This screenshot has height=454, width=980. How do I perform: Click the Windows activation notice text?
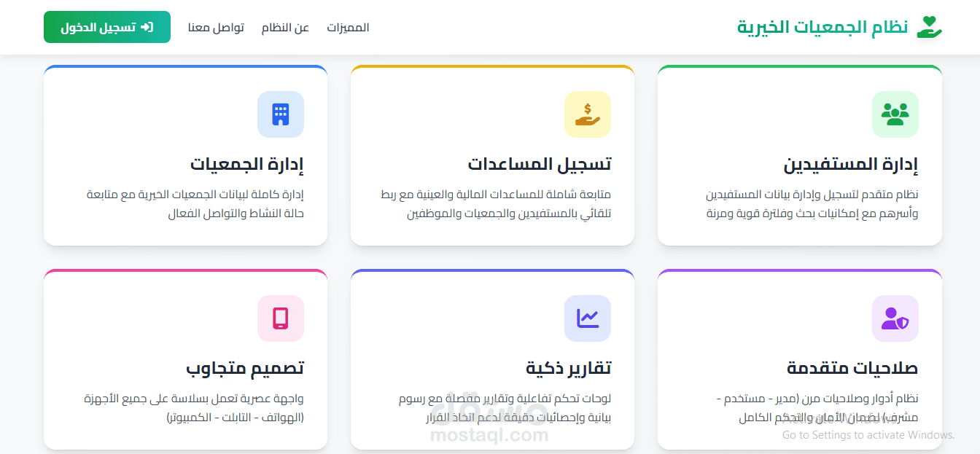866,434
